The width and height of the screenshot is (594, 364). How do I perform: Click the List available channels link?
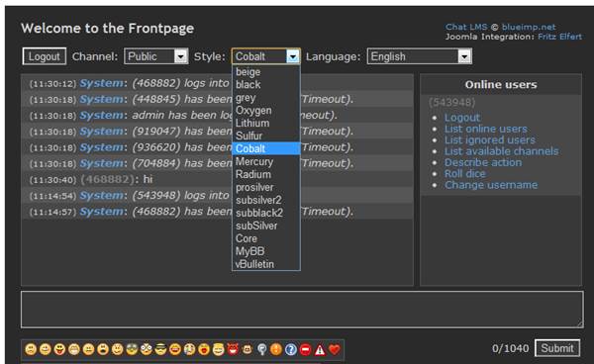502,151
